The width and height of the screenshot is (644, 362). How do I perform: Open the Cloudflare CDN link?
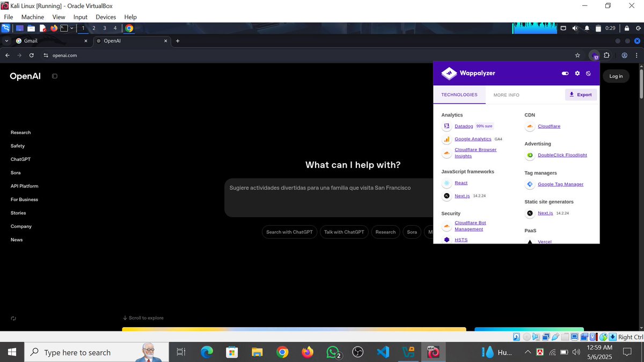click(x=549, y=126)
